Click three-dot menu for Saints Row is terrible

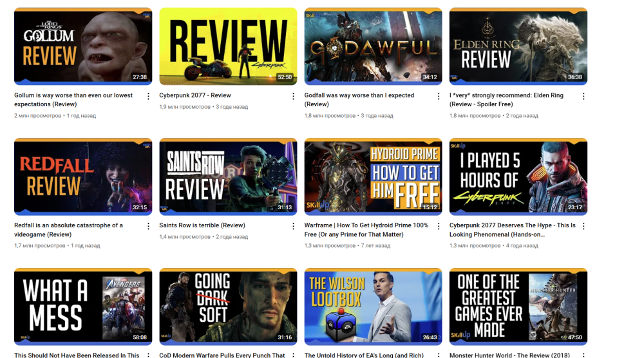(x=294, y=227)
